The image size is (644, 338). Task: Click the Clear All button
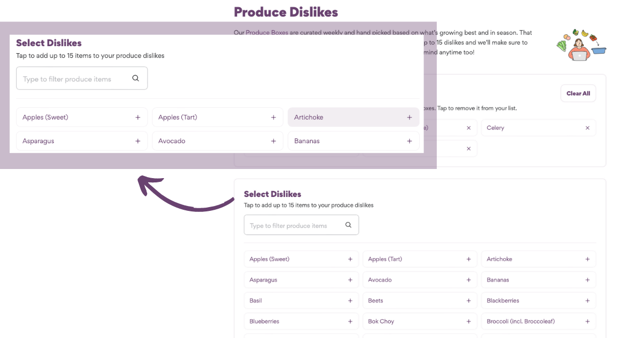(578, 93)
